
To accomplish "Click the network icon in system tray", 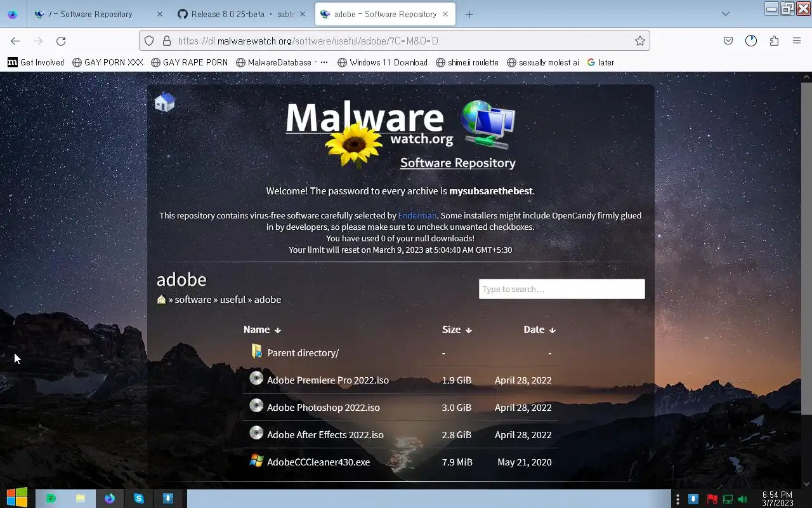I will coord(728,499).
